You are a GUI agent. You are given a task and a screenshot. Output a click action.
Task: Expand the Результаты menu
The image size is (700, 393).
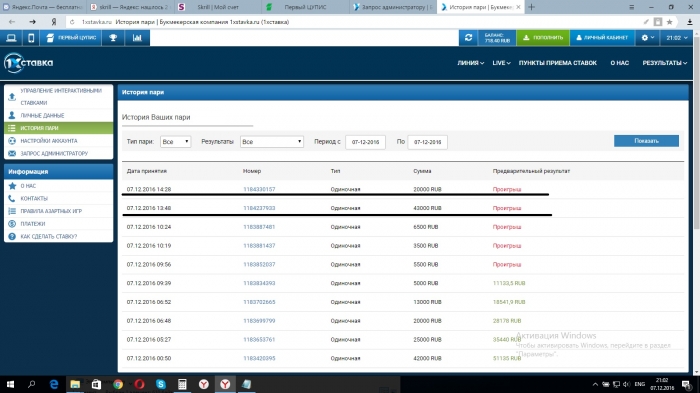(665, 63)
